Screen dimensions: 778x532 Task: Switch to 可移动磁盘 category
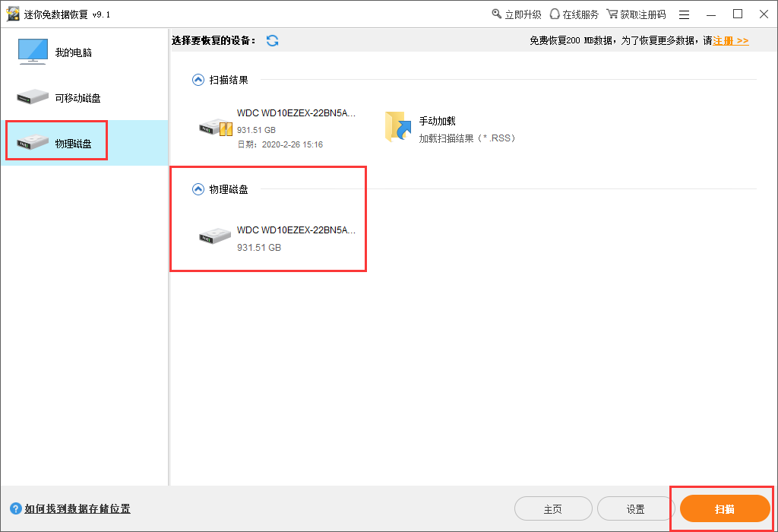(84, 98)
